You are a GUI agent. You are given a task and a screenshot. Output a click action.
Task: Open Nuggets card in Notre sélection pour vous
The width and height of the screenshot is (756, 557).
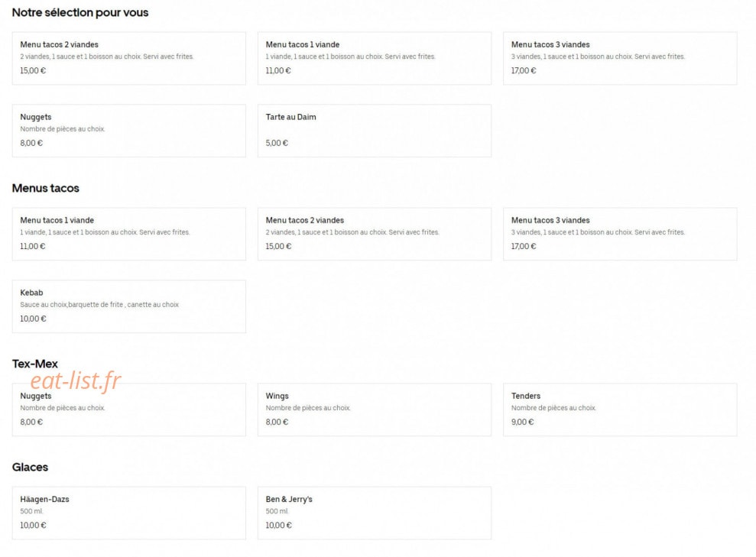coord(128,131)
